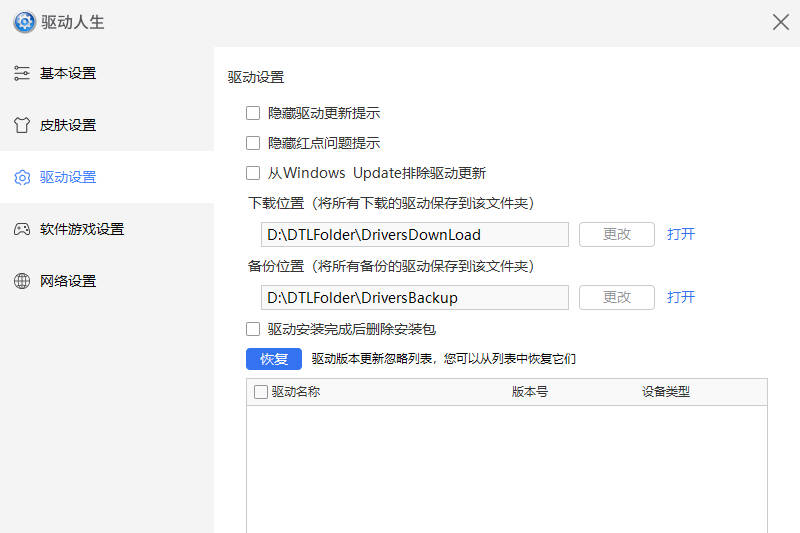Open 基本设置 via its sliders icon
This screenshot has height=533, width=800.
tap(22, 73)
